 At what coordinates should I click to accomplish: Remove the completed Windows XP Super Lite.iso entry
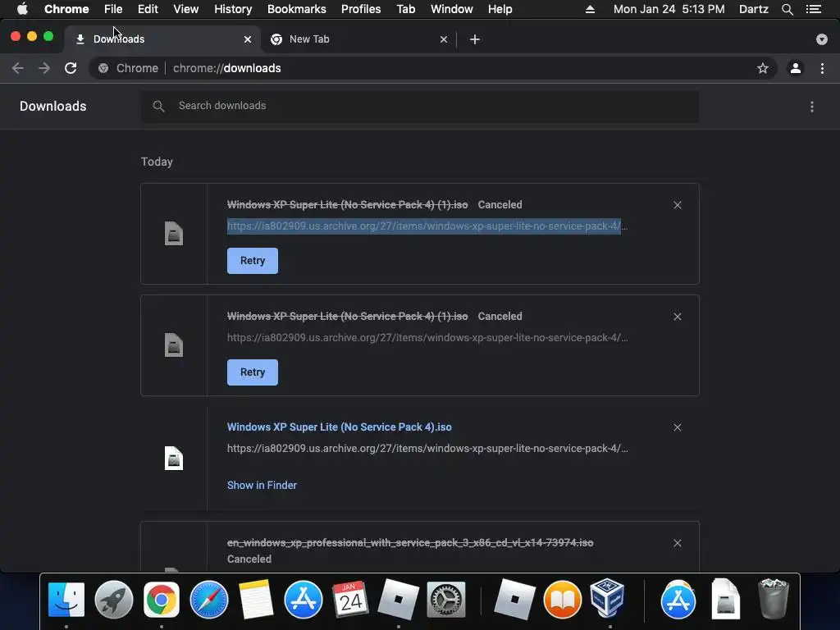pyautogui.click(x=677, y=427)
